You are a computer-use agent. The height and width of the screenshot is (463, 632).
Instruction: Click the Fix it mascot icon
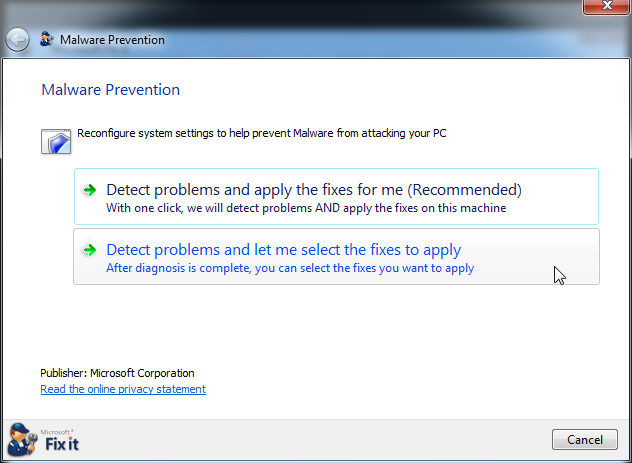[x=22, y=439]
